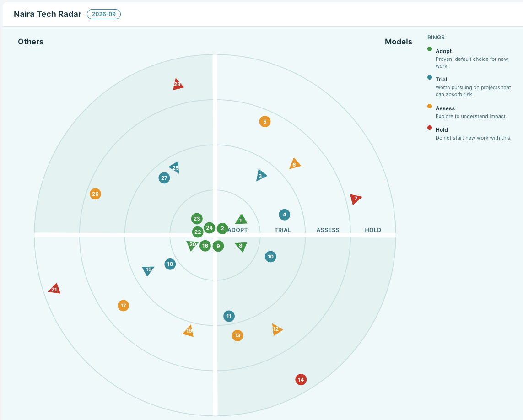Click the teal Trial legend dot

click(x=430, y=78)
